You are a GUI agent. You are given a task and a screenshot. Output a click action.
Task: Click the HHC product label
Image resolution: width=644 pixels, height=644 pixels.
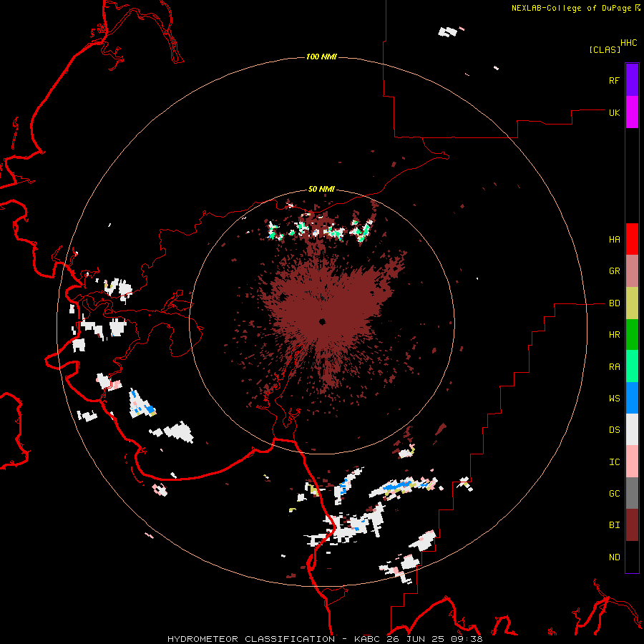pos(629,43)
